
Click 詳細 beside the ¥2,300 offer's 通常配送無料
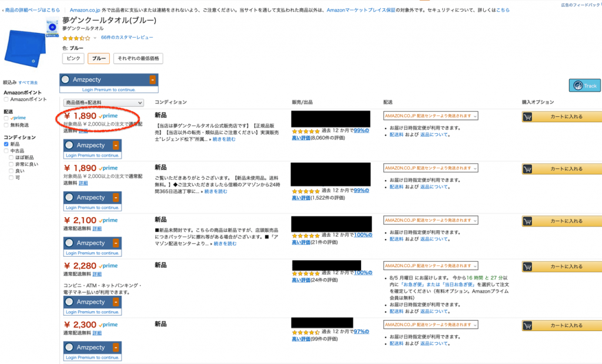(97, 333)
